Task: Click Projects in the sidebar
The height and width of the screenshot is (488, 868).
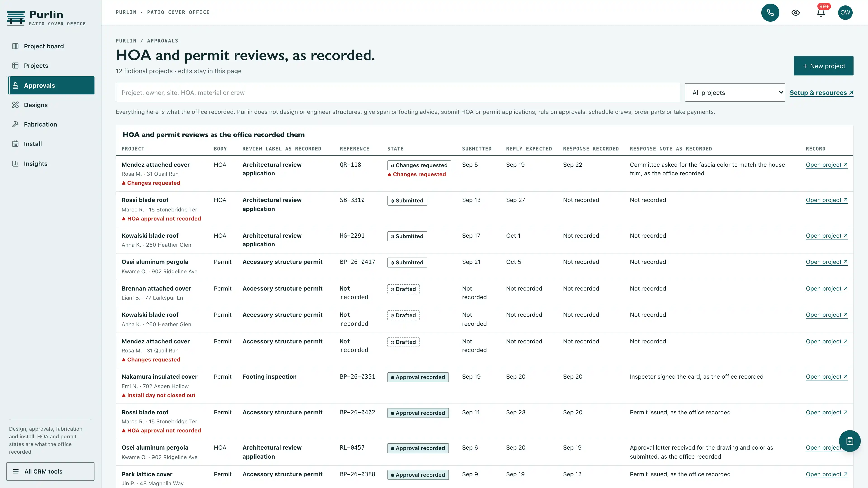Action: pos(51,66)
